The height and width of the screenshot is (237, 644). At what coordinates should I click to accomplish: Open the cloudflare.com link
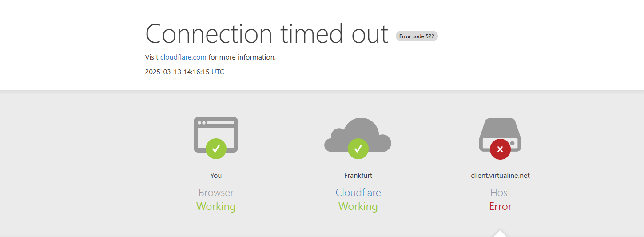click(x=183, y=57)
